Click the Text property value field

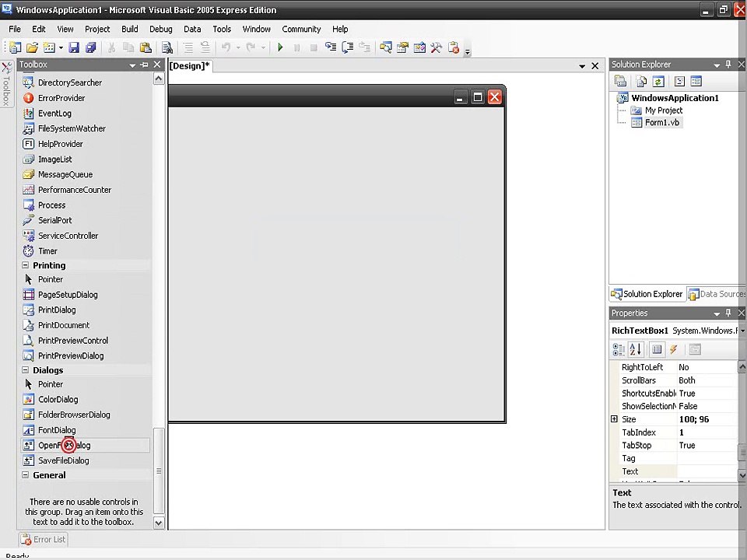(707, 471)
